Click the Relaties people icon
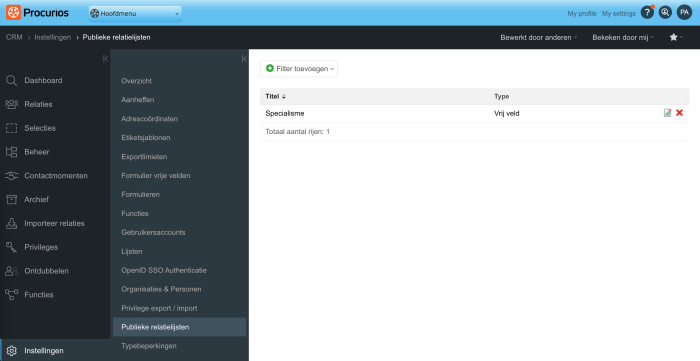The image size is (700, 361). [x=11, y=104]
